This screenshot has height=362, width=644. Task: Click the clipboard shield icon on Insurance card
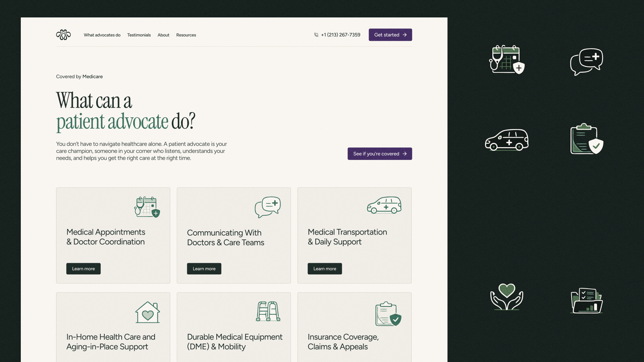coord(388,314)
